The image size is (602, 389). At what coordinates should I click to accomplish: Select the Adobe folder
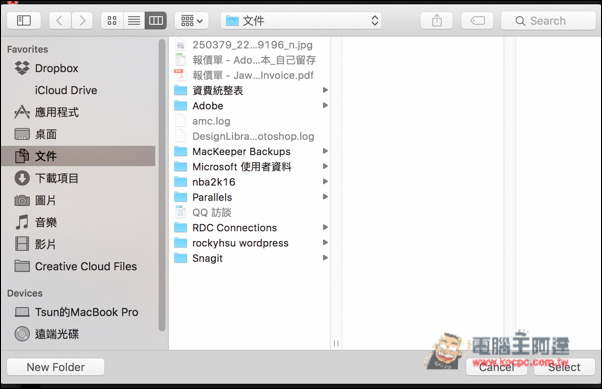click(x=250, y=106)
